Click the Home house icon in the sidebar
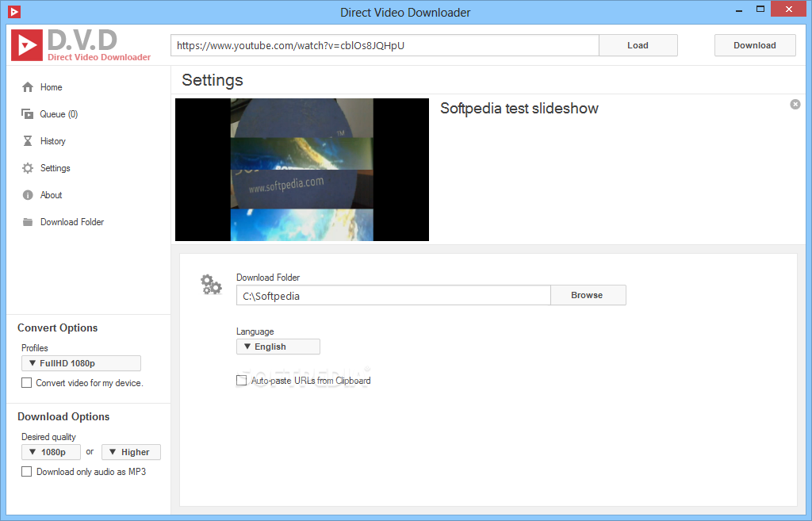 (28, 87)
